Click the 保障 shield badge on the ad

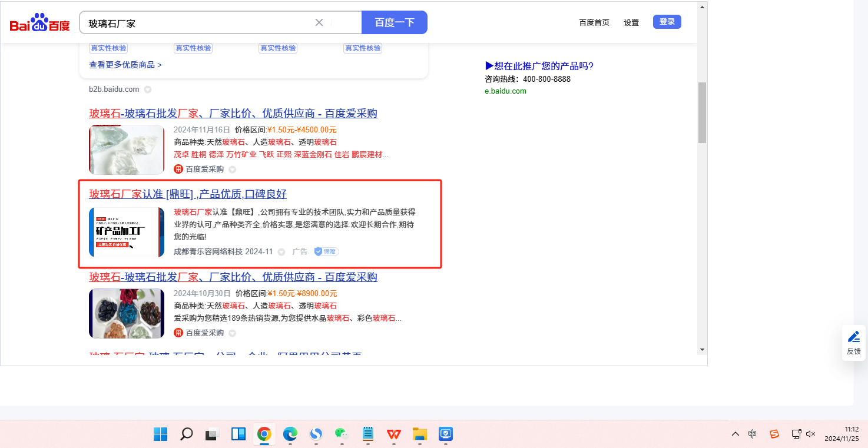coord(326,251)
